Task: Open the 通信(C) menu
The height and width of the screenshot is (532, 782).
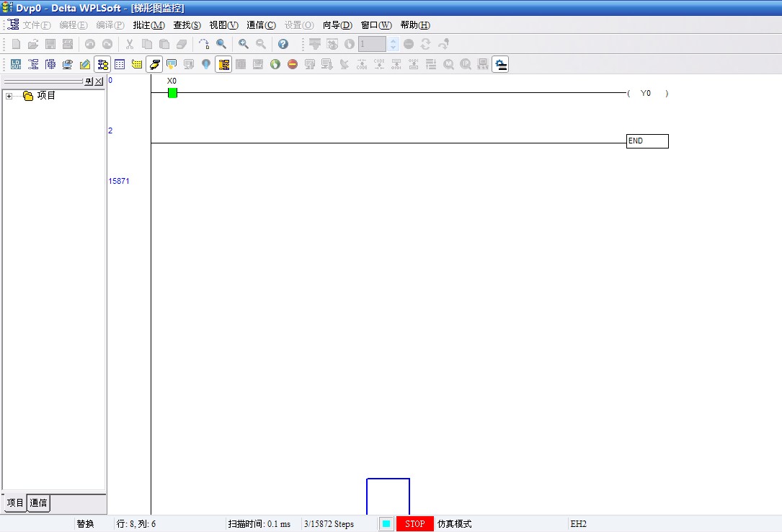Action: tap(261, 25)
